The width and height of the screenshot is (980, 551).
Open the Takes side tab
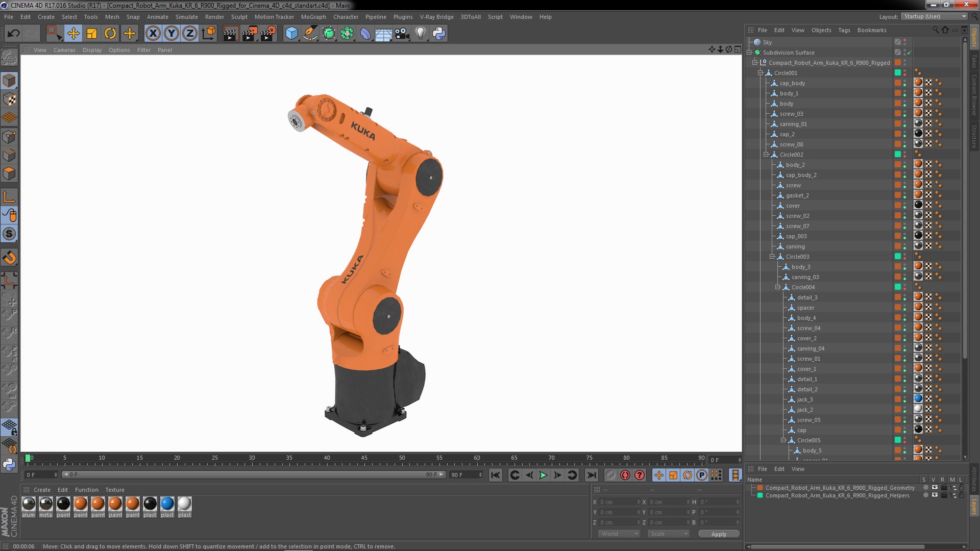click(x=974, y=61)
